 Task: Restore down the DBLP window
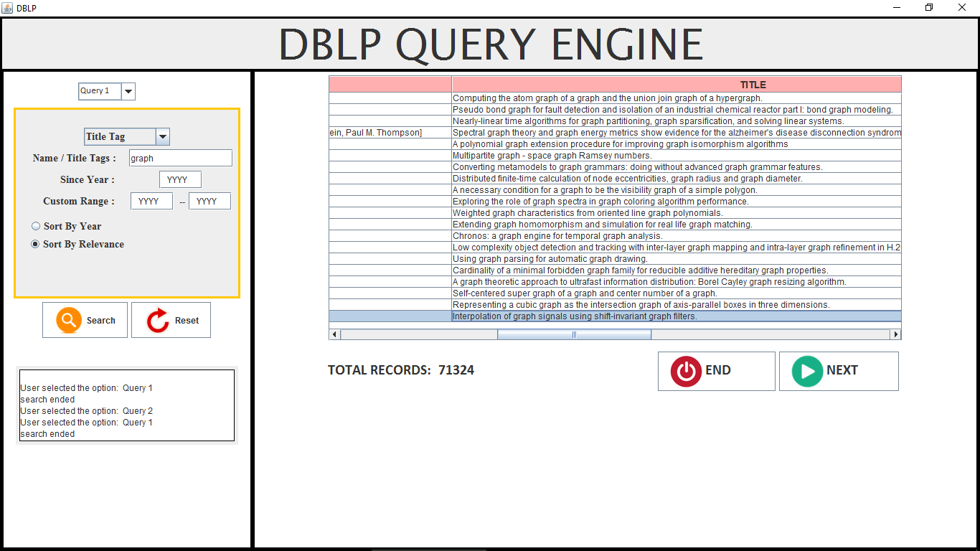929,8
